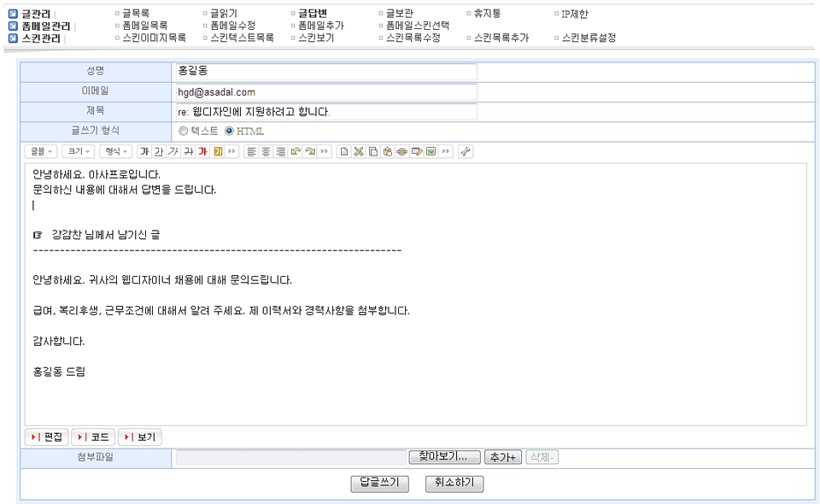Apply strikethrough formatting in editor toolbar
Viewport: 820px width, 504px height.
tap(188, 152)
